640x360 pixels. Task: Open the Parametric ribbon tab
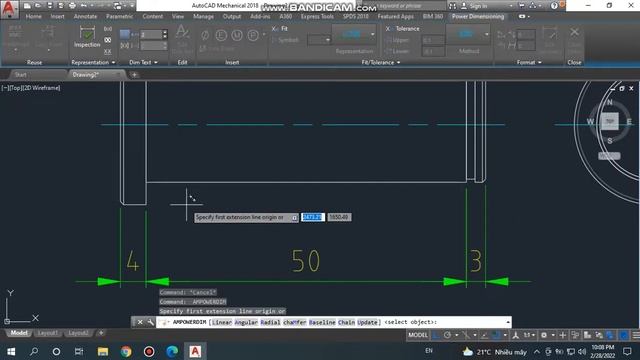119,17
